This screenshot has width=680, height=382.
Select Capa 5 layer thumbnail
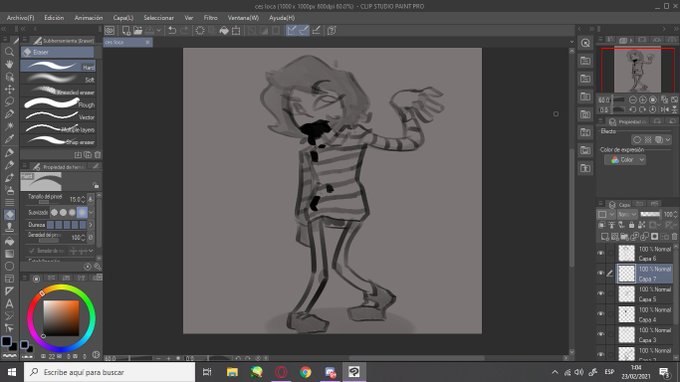pos(626,294)
